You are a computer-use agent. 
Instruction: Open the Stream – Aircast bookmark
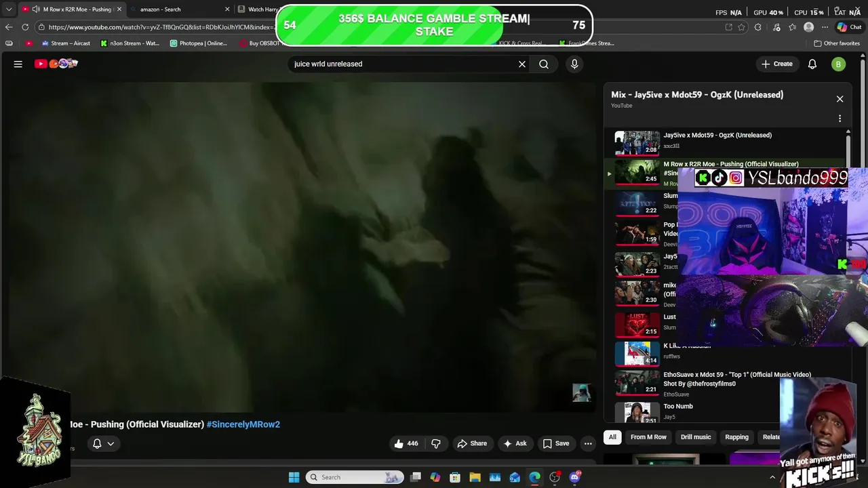coord(66,43)
